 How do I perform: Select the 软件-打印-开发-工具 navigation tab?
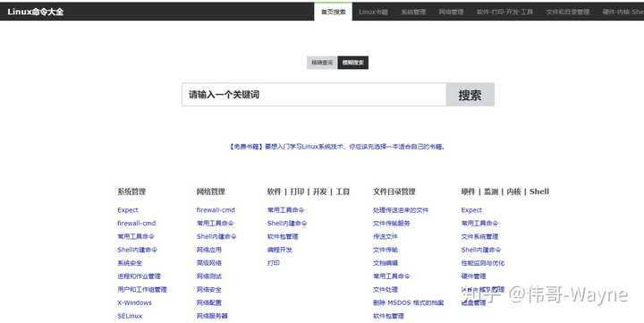pyautogui.click(x=504, y=12)
